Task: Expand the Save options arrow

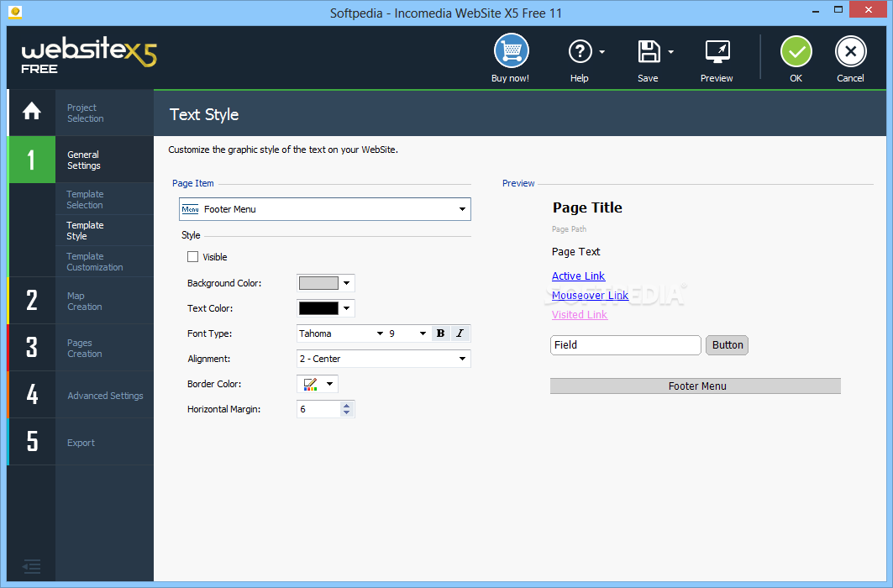Action: 671,52
